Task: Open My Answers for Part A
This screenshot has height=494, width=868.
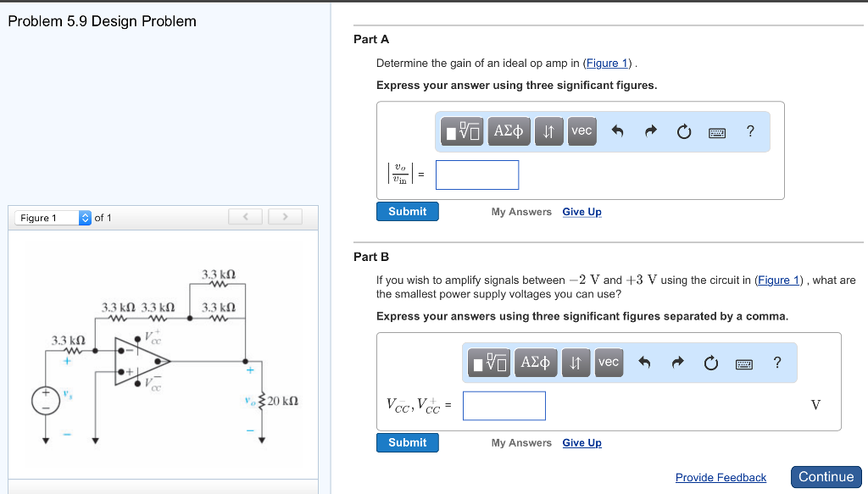Action: 521,212
